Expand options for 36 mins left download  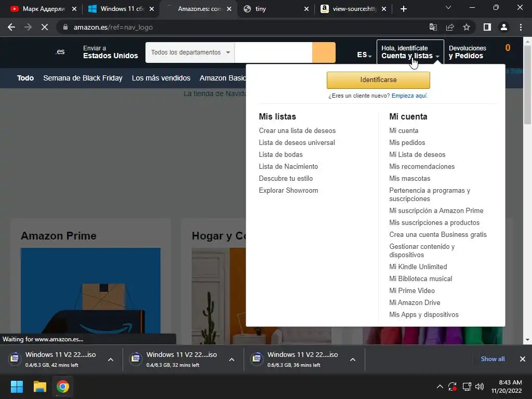point(353,360)
